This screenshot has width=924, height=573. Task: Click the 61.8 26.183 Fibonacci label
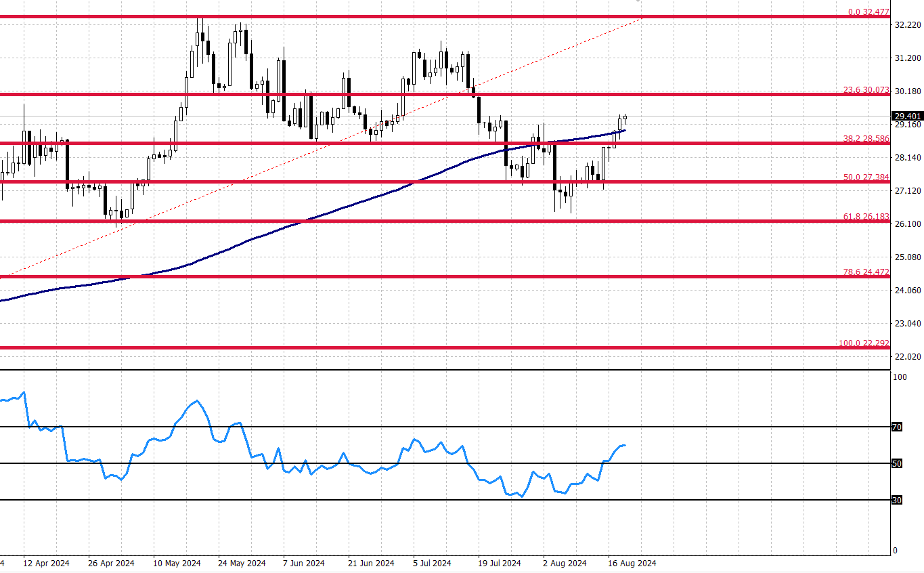[866, 216]
